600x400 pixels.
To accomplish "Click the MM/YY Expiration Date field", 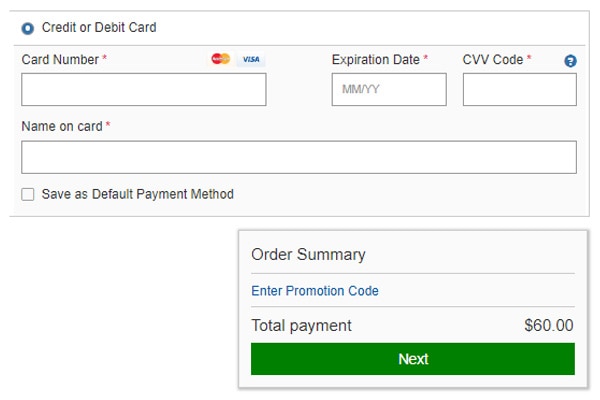I will (389, 90).
